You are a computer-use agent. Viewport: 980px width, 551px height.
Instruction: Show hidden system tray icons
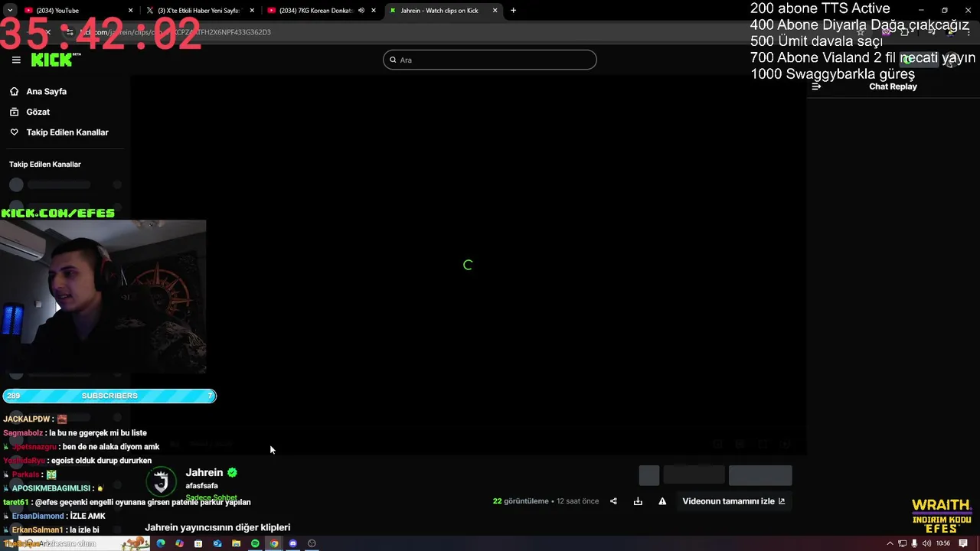[x=890, y=543]
